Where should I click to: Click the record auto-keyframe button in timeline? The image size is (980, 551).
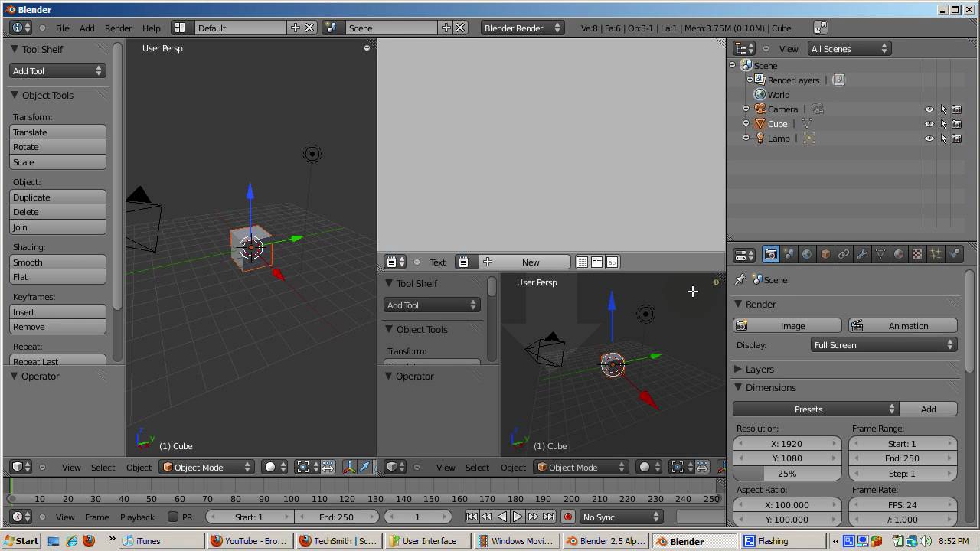click(x=568, y=517)
